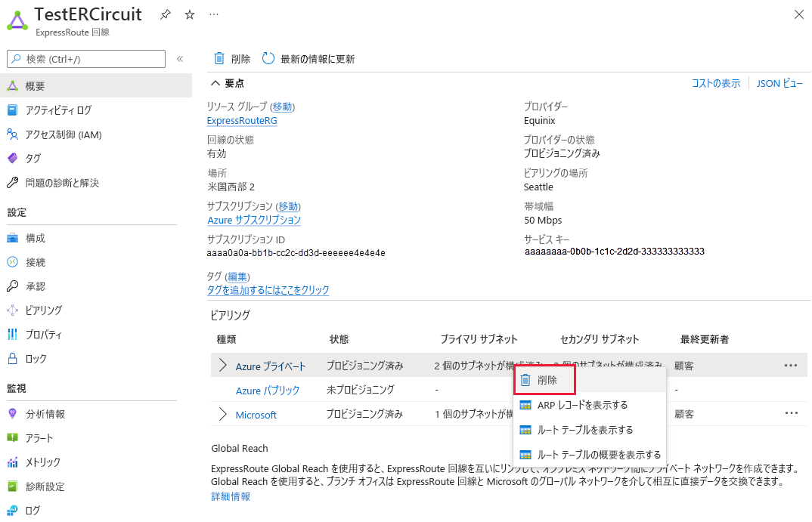This screenshot has height=522, width=812.
Task: Choose 削除 in the context menu
Action: point(589,380)
